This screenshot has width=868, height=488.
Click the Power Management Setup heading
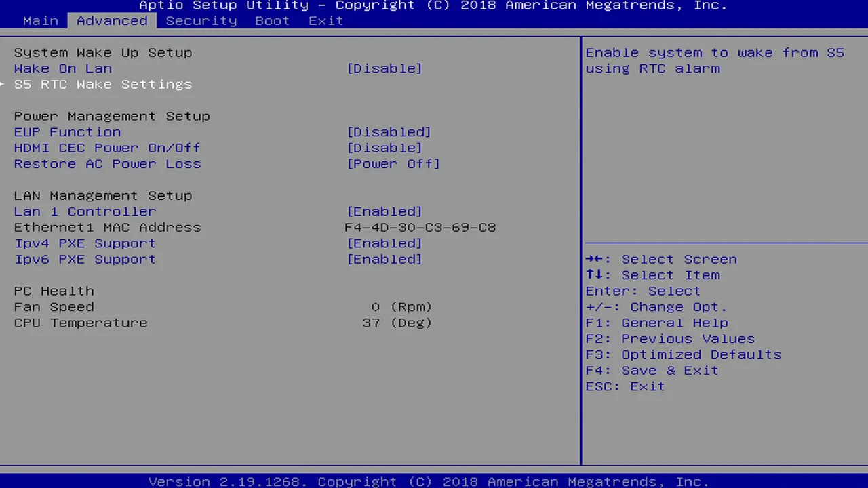112,116
